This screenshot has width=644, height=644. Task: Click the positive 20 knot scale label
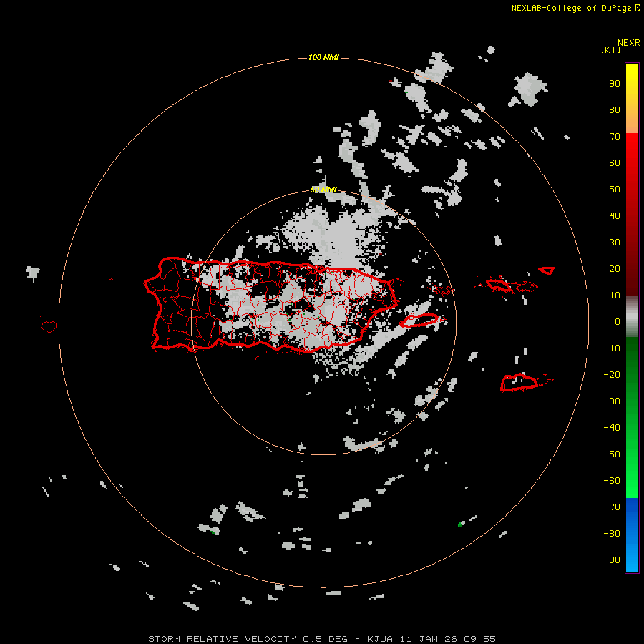pyautogui.click(x=615, y=269)
